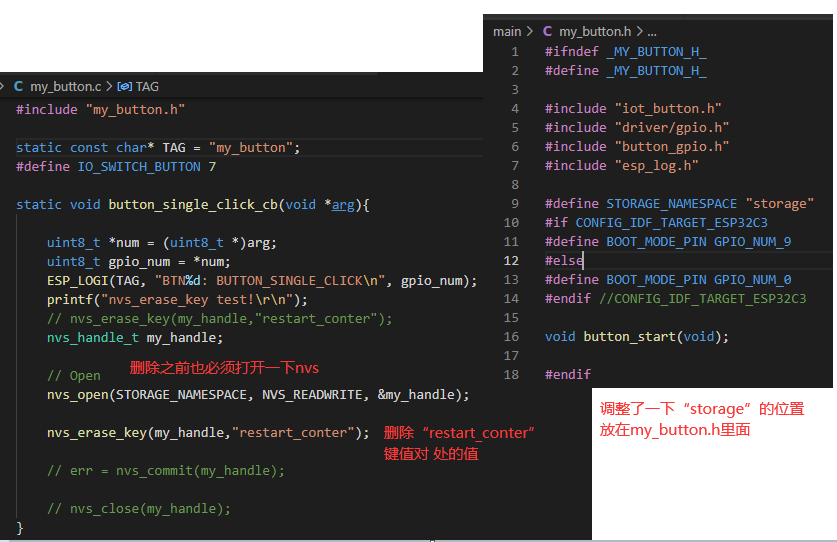Click the final #endif on line 18
This screenshot has width=837, height=542.
pos(567,374)
